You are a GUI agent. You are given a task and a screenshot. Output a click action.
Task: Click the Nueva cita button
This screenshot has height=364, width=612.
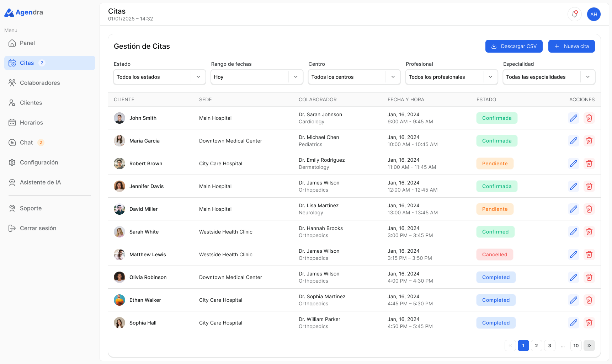click(571, 46)
